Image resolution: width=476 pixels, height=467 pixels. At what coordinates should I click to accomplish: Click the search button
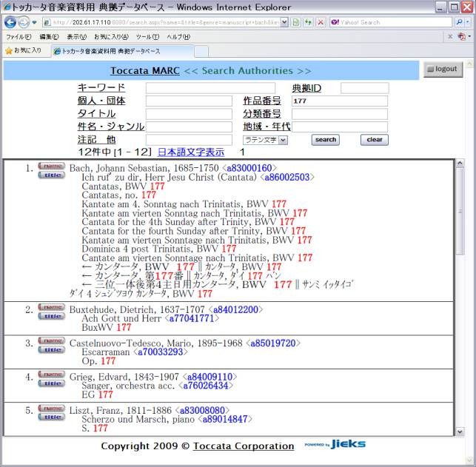[x=326, y=140]
